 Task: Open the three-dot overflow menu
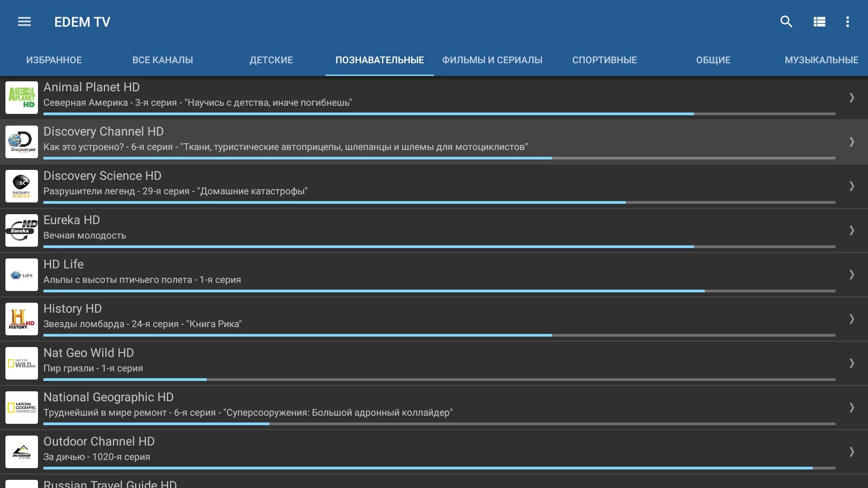pyautogui.click(x=848, y=22)
